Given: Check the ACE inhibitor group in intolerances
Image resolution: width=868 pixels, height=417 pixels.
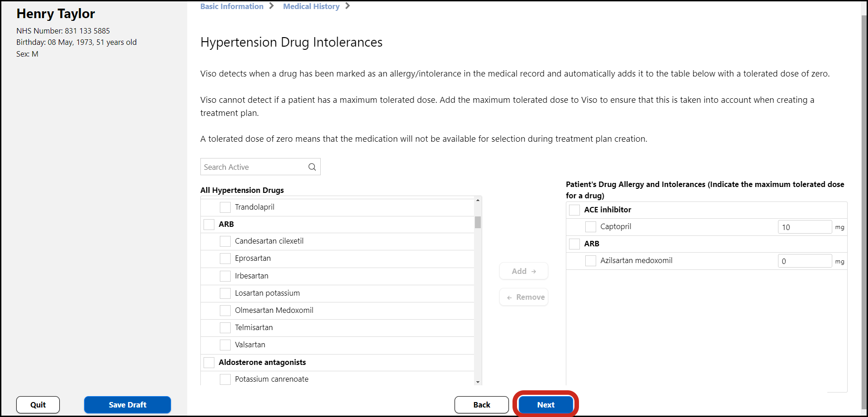Looking at the screenshot, I should coord(574,210).
